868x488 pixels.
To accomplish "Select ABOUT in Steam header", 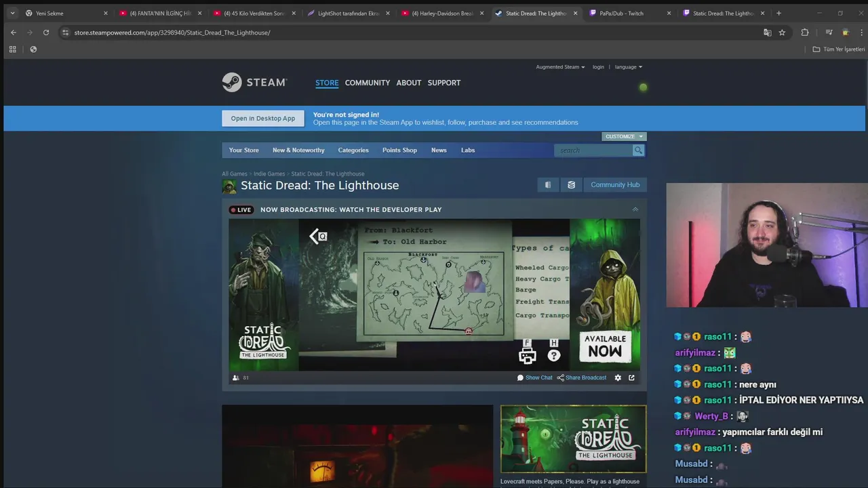I will click(x=409, y=83).
